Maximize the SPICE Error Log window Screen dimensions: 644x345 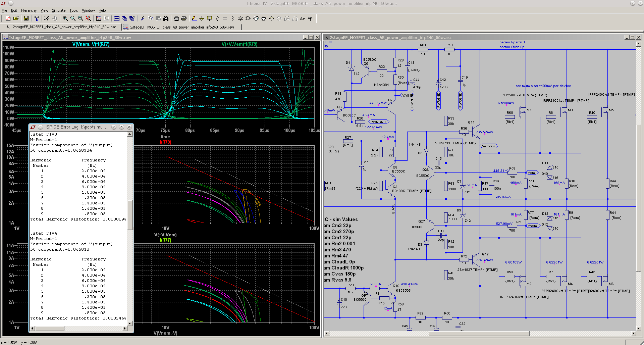(x=121, y=127)
